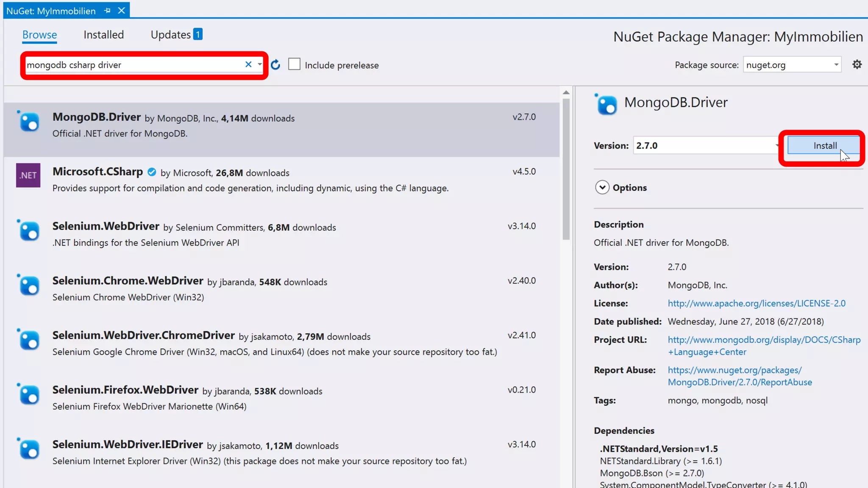Switch to the Updates tab
The width and height of the screenshot is (868, 488).
click(171, 35)
